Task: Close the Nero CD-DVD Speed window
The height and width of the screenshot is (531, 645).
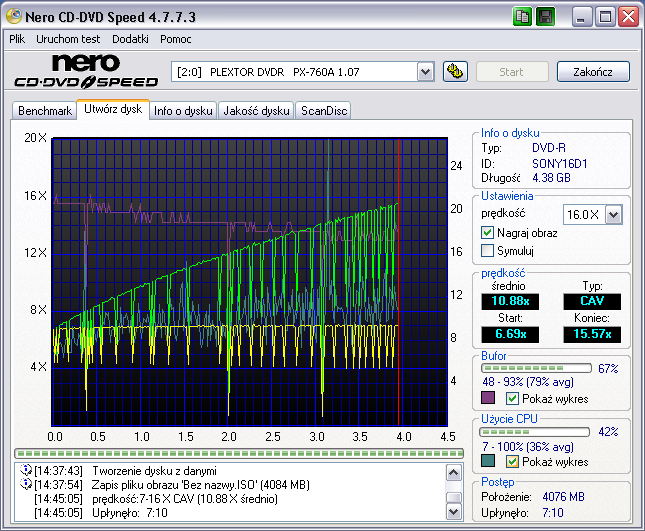Action: 629,17
